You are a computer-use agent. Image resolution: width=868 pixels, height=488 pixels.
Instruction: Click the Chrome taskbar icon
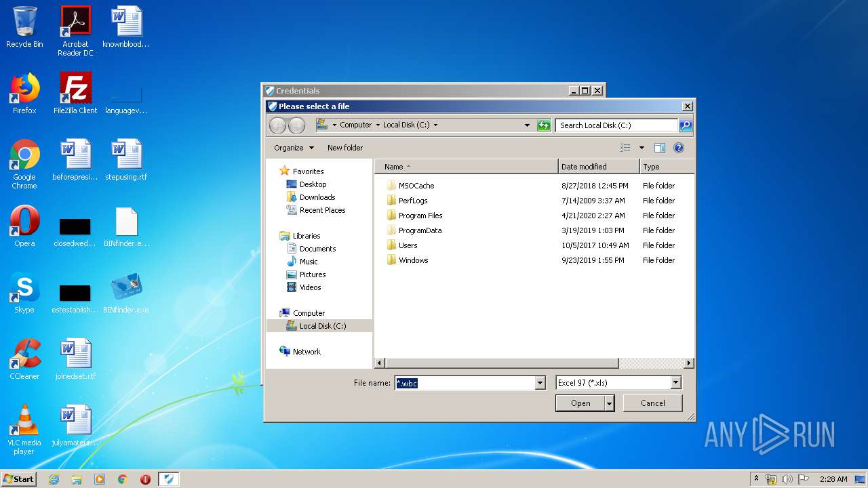point(123,479)
